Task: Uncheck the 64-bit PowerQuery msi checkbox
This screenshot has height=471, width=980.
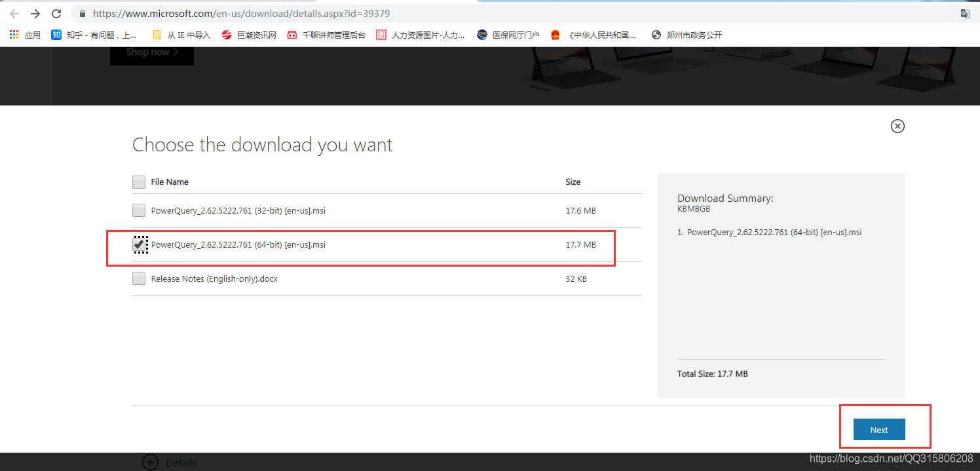Action: point(139,244)
